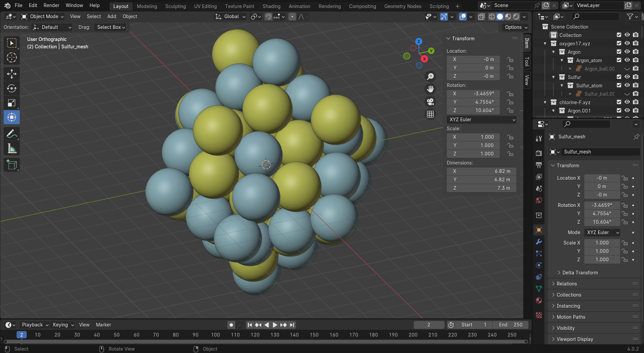The image size is (644, 353).
Task: Play the animation in the timeline
Action: (275, 325)
